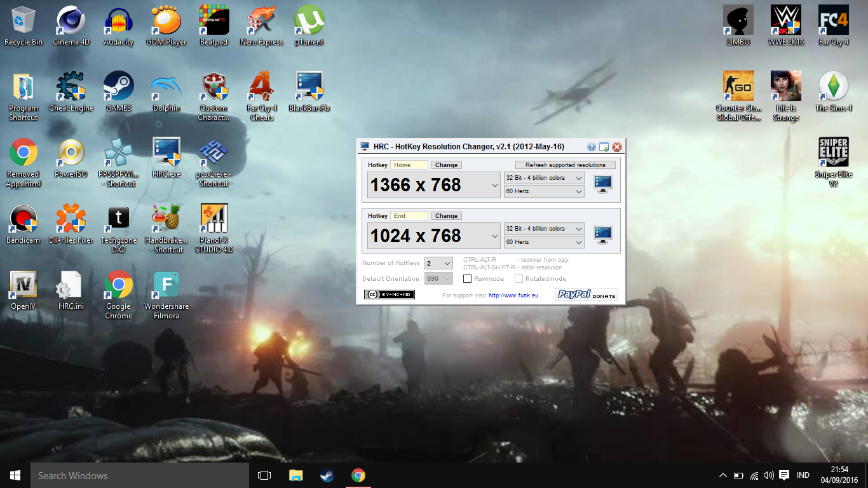The width and height of the screenshot is (868, 488).
Task: Show hidden system tray icons chevron
Action: click(722, 475)
